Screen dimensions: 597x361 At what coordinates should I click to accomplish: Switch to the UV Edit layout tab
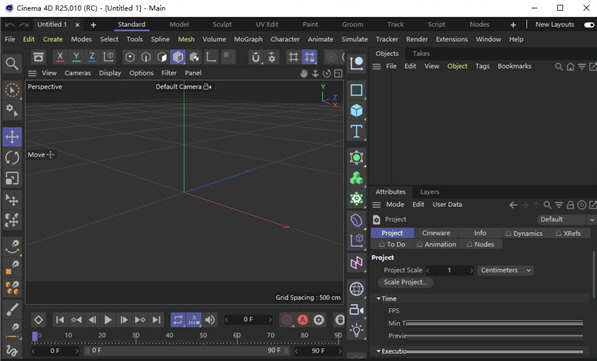267,24
